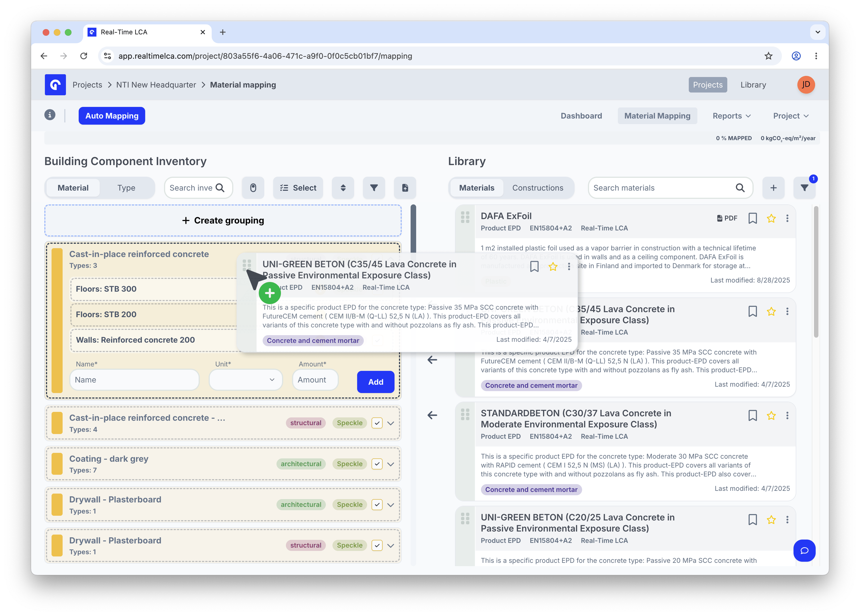
Task: Click the left arrow next to STANDARDBETON
Action: coord(432,415)
